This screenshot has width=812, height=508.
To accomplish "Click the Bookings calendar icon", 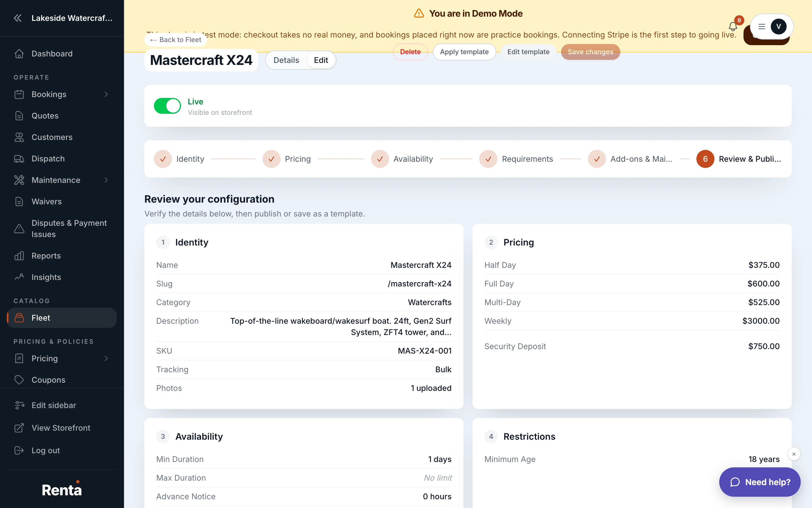I will (19, 95).
